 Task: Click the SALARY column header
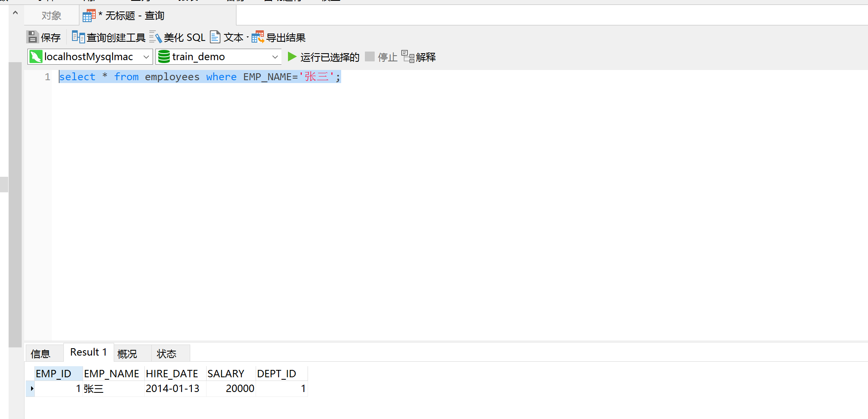point(231,374)
